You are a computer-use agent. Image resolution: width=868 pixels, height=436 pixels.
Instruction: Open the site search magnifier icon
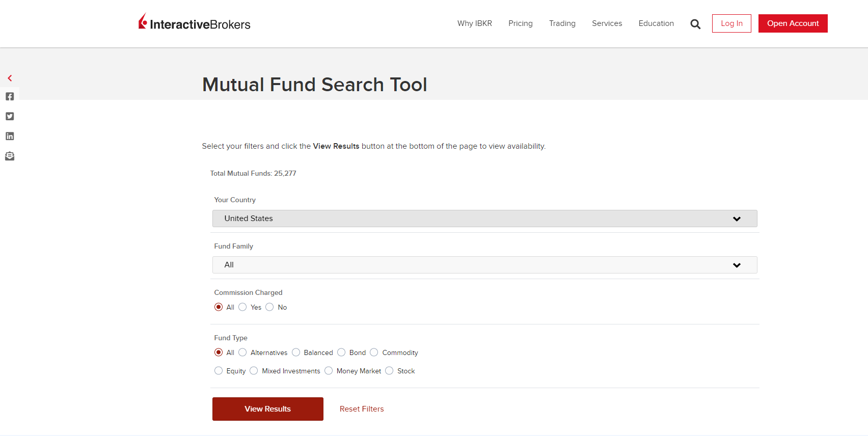(695, 24)
